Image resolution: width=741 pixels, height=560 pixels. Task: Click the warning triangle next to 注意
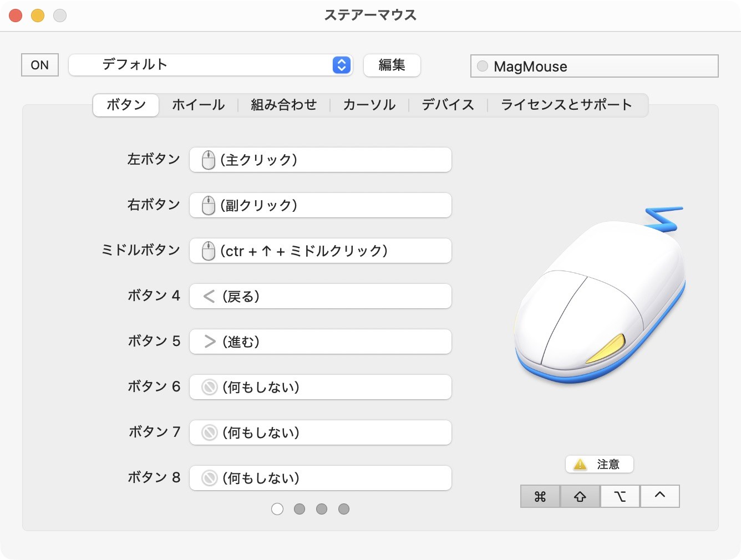[x=580, y=464]
